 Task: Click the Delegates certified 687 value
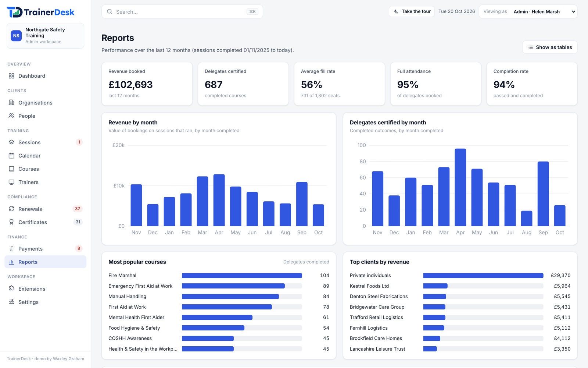(214, 85)
